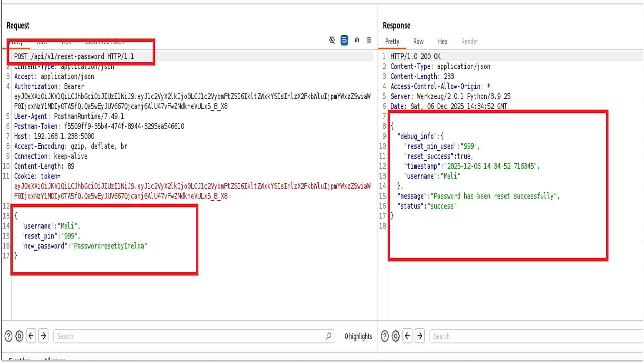The width and height of the screenshot is (644, 363).
Task: Open the request editor hamburger menu
Action: pos(369,40)
